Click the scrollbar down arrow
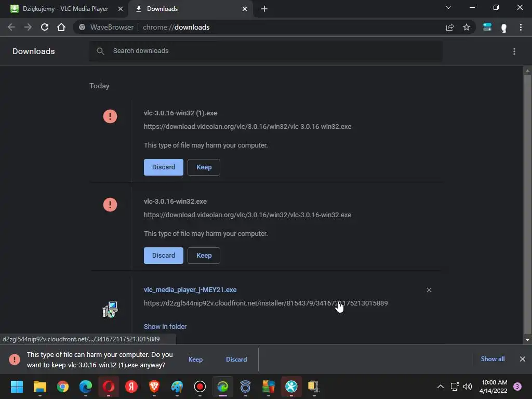 pyautogui.click(x=527, y=340)
